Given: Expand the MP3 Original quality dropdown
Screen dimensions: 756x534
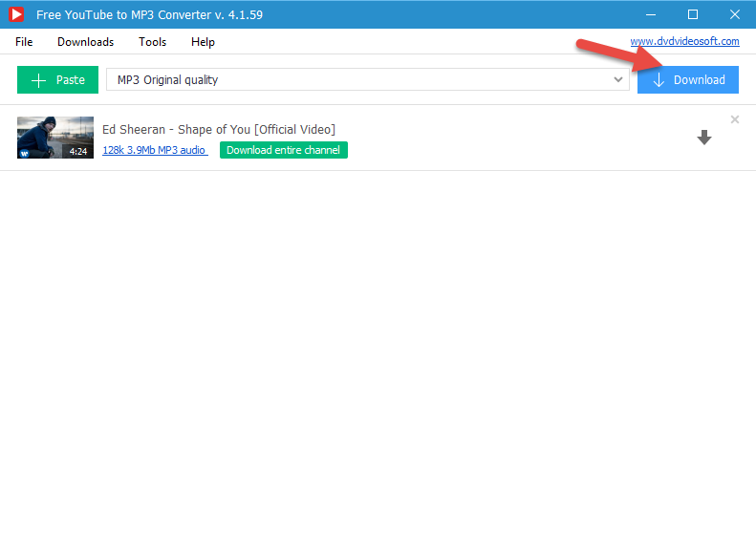Looking at the screenshot, I should point(367,79).
